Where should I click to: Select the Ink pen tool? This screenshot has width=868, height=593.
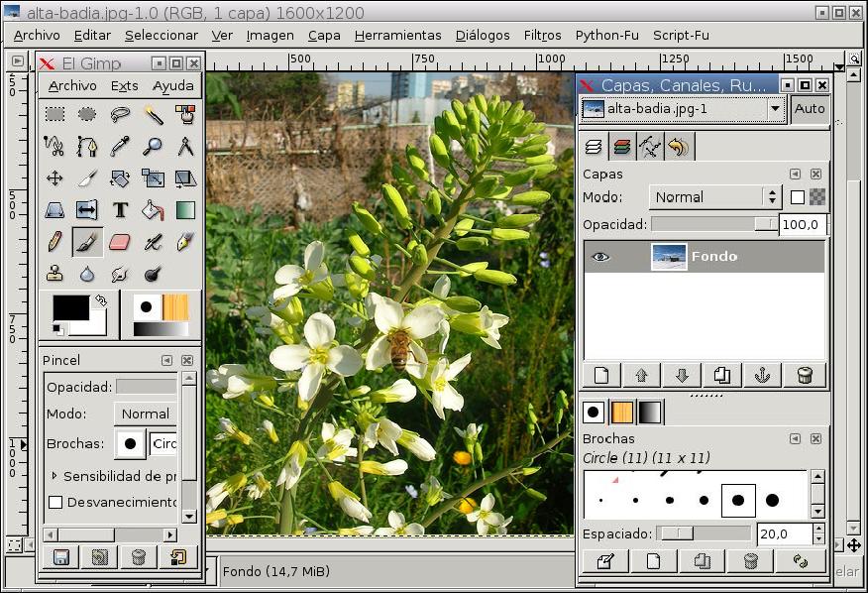pyautogui.click(x=185, y=242)
